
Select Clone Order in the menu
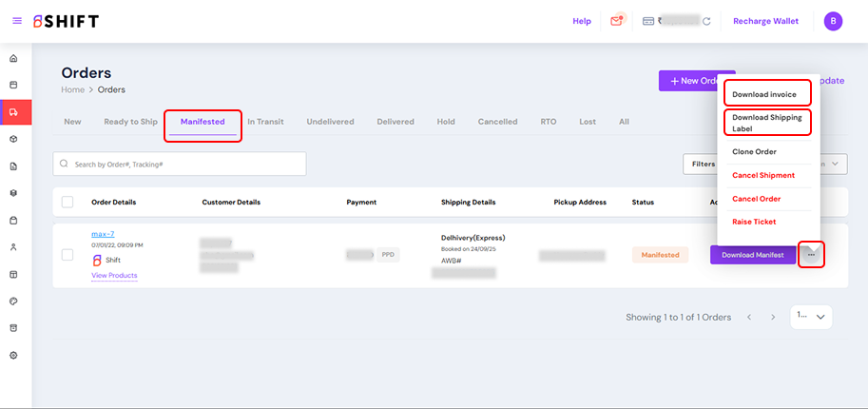[x=754, y=151]
